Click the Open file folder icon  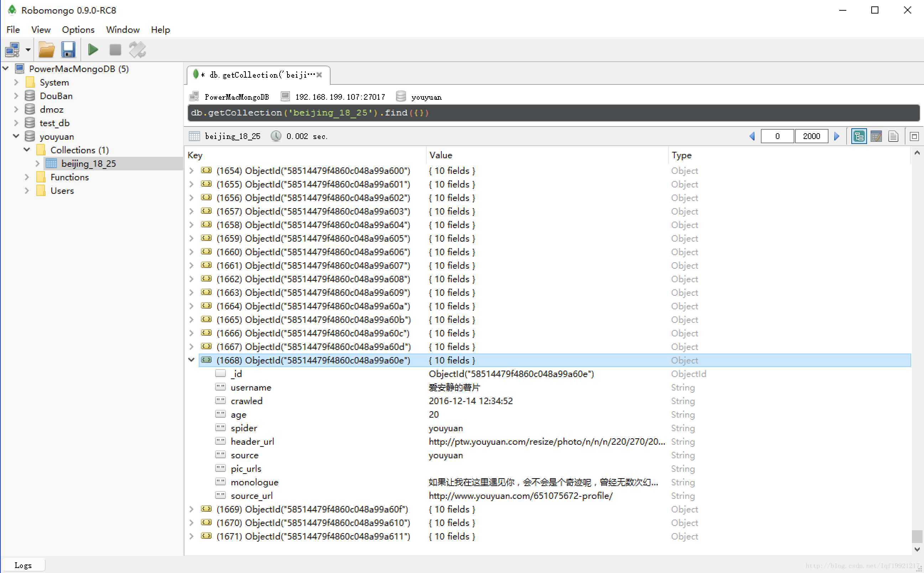(47, 50)
